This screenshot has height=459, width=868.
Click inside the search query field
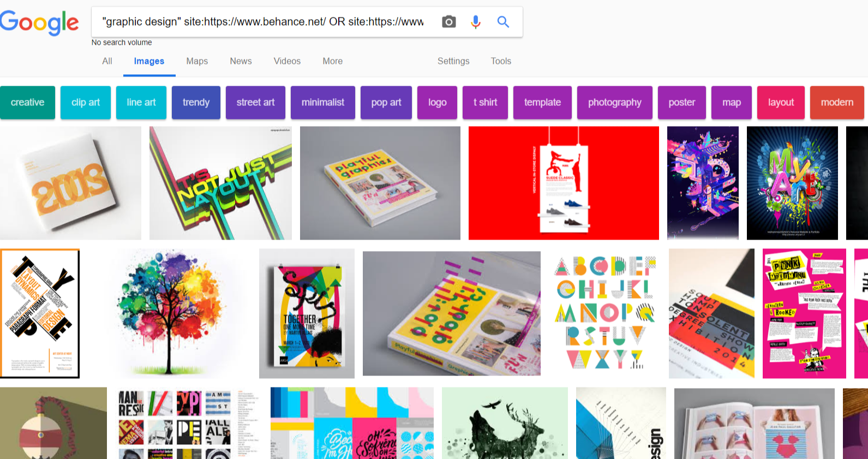[x=263, y=22]
